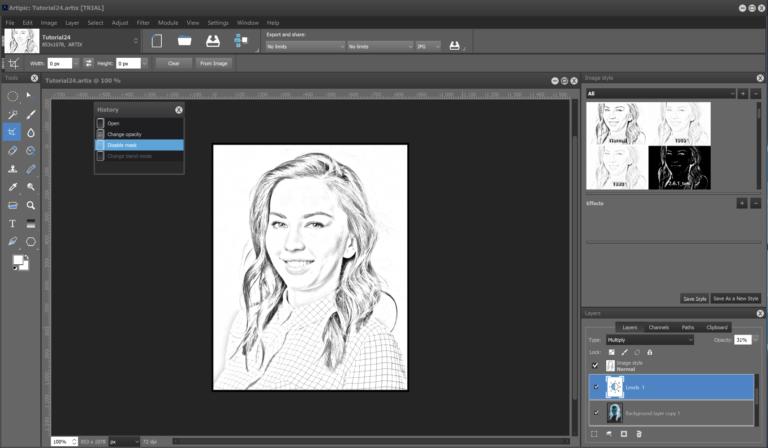This screenshot has height=448, width=768.
Task: Open the Filter menu
Action: pyautogui.click(x=143, y=23)
